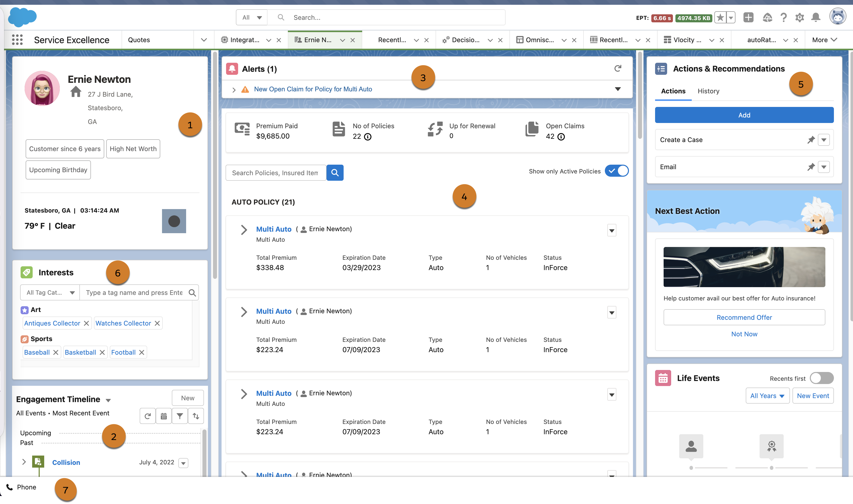This screenshot has width=853, height=504.
Task: Open the Notifications bell
Action: pyautogui.click(x=816, y=17)
